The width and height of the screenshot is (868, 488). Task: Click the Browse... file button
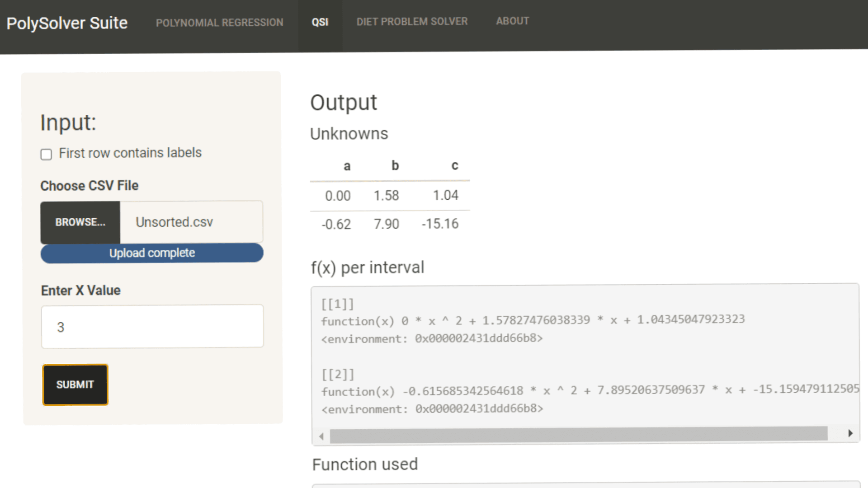point(80,222)
